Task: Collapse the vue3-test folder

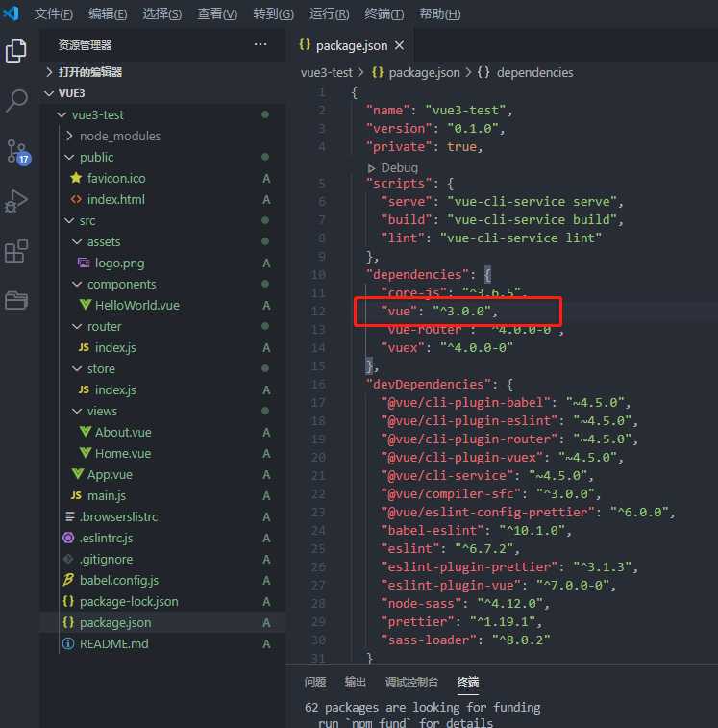Action: (62, 114)
